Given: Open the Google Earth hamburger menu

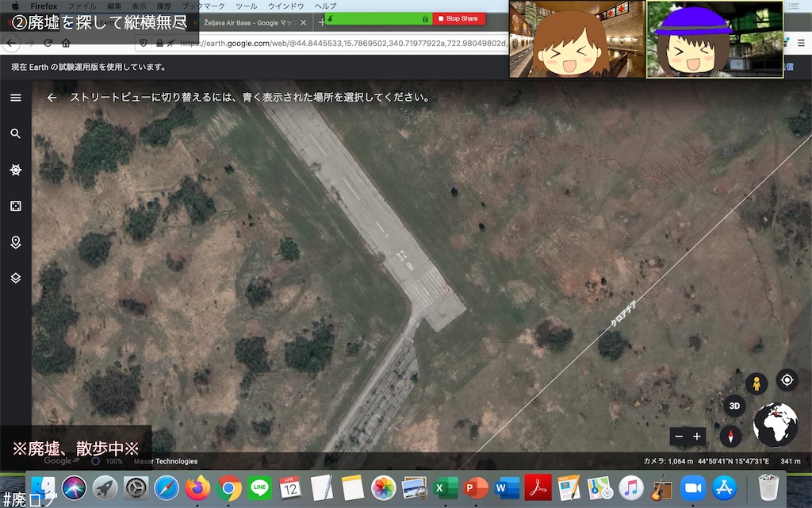Looking at the screenshot, I should click(16, 98).
